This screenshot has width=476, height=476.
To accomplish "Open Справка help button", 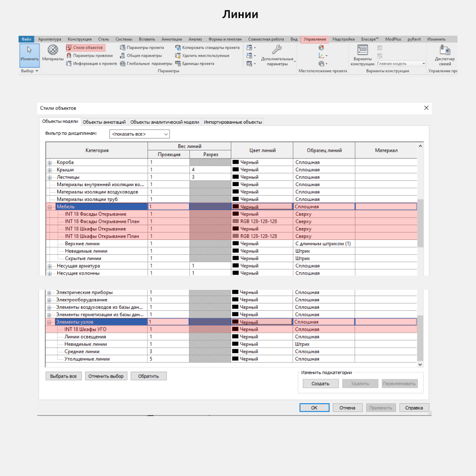I will point(414,408).
